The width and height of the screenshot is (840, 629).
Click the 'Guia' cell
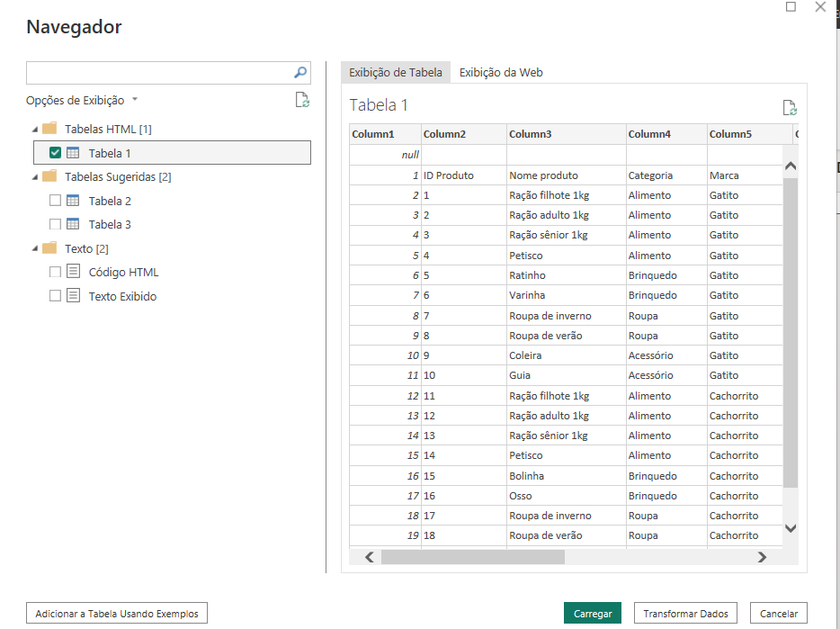point(567,375)
